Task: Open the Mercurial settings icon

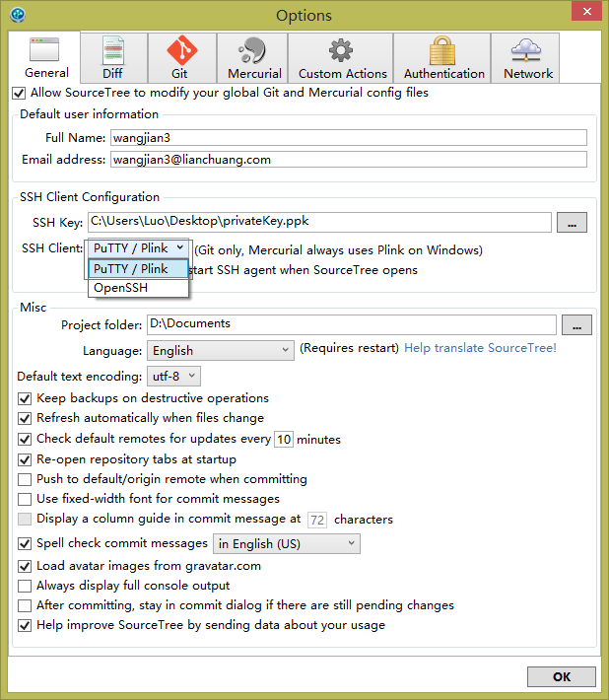Action: tap(252, 50)
